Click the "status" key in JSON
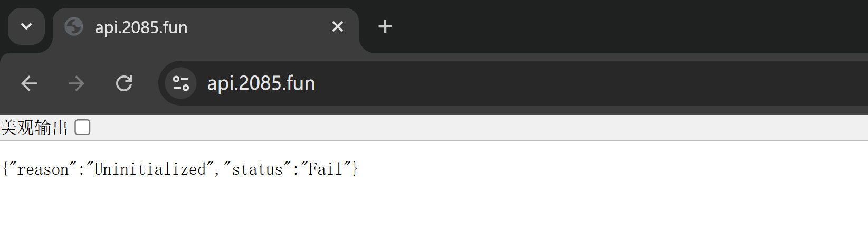The height and width of the screenshot is (238, 868). coord(257,169)
